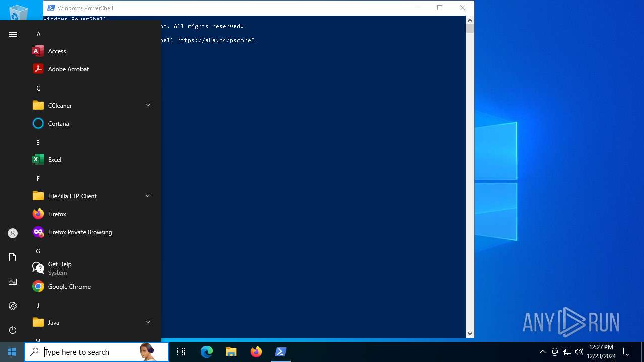Maximize the PowerShell window
Viewport: 644px width, 362px height.
pos(440,8)
